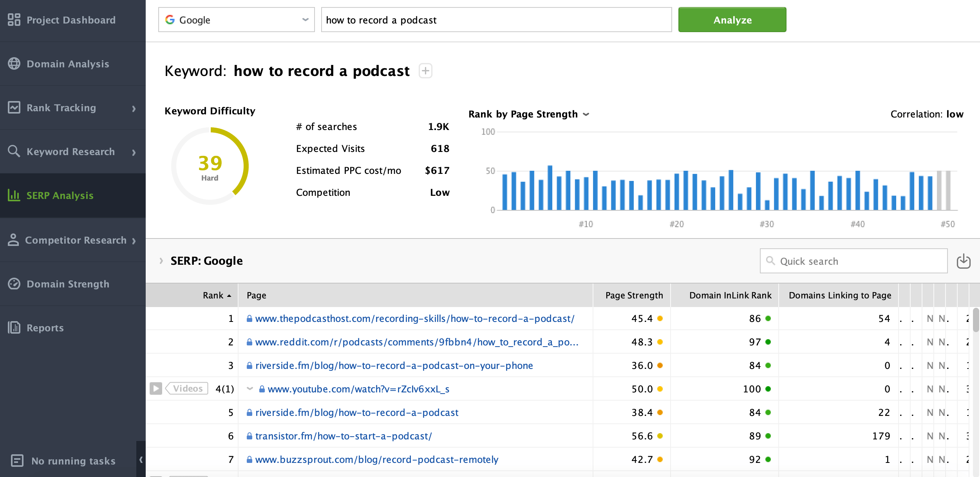Open riverside.fm record-on-your-phone link
The height and width of the screenshot is (477, 980).
394,365
